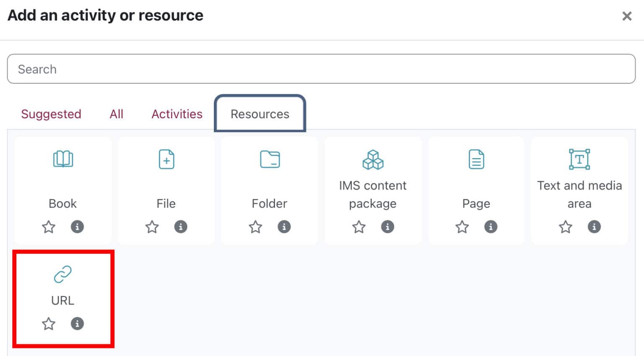View info about the Folder resource
The width and height of the screenshot is (644, 356).
point(284,227)
